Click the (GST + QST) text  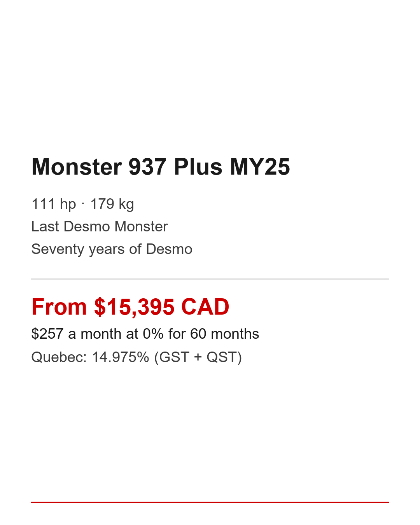point(198,357)
